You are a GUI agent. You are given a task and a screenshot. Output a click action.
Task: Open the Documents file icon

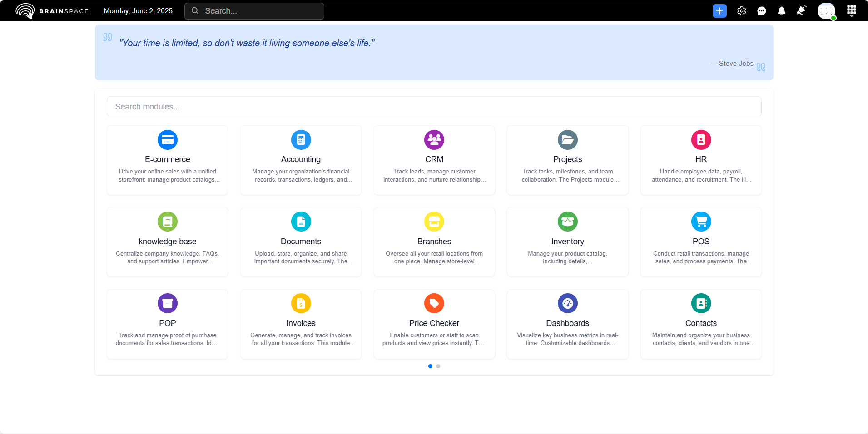click(301, 222)
